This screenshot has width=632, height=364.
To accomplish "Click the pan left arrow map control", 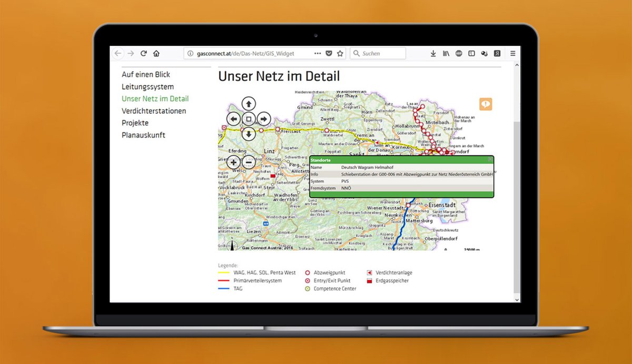I will 234,119.
